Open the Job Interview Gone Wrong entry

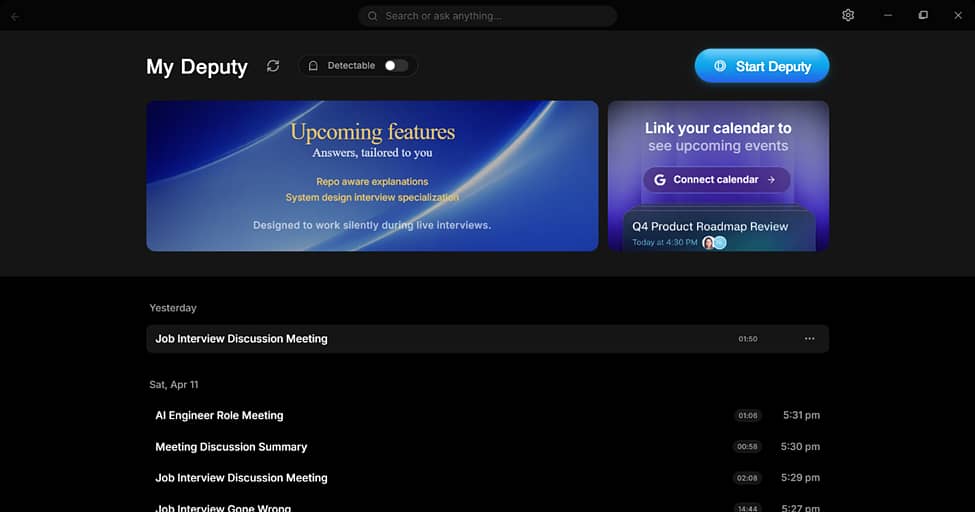(x=488, y=506)
